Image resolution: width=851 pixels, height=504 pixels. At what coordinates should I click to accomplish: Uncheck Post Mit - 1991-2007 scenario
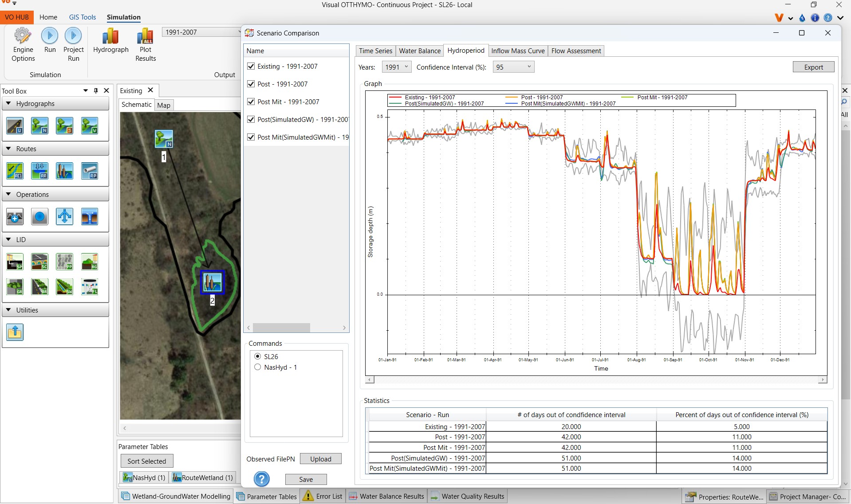tap(251, 102)
